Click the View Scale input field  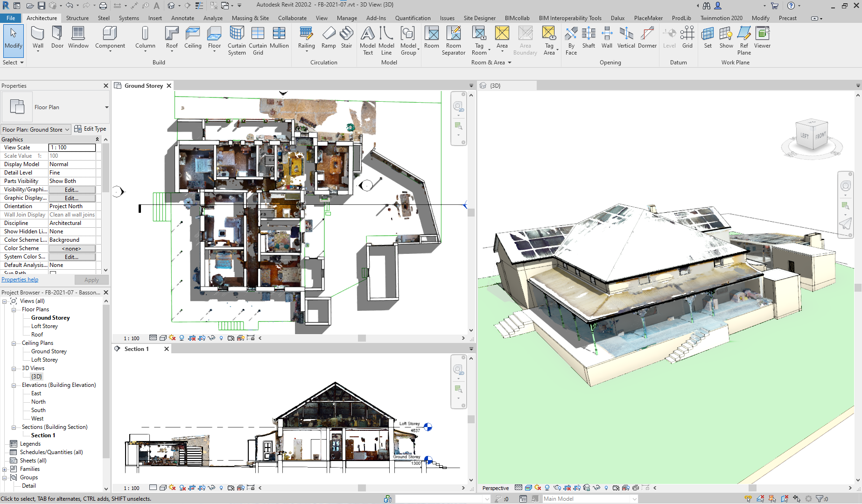point(72,147)
